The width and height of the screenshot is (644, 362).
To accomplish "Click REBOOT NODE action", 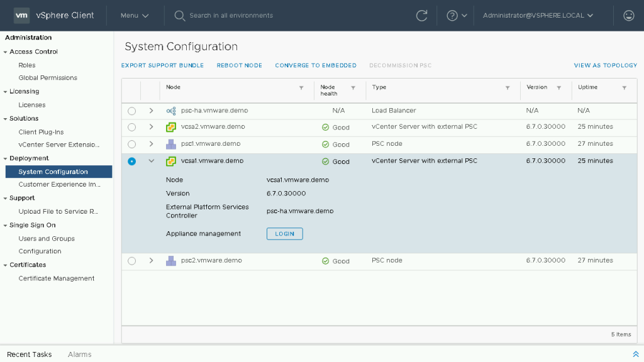I will [x=240, y=65].
